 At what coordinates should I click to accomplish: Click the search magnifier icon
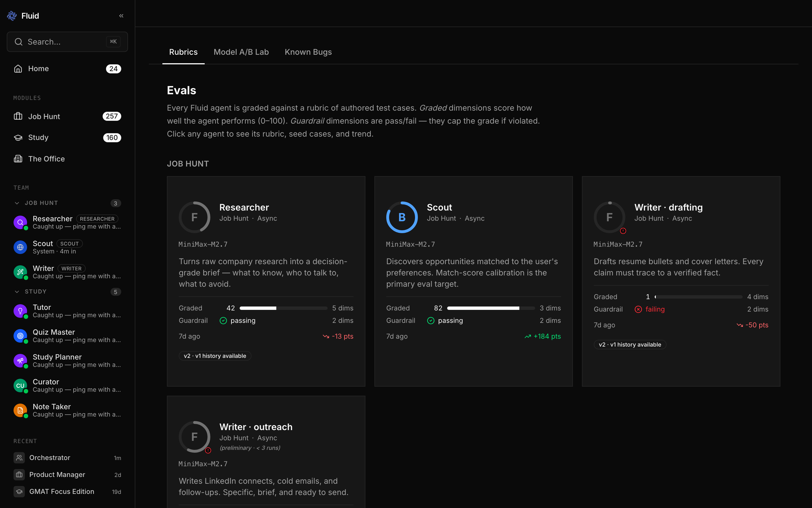click(18, 42)
